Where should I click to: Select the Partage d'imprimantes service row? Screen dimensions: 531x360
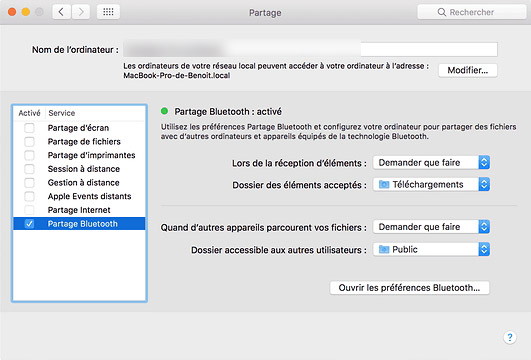point(79,155)
